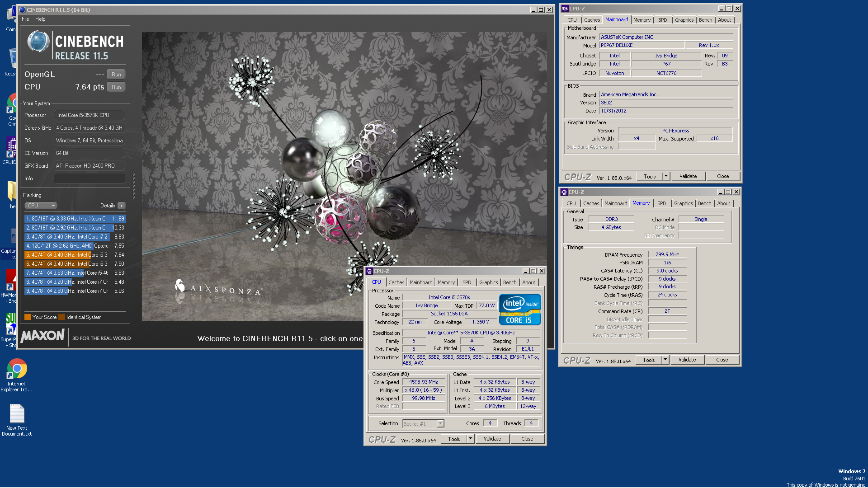
Task: Switch to Caches tab in Mainboard CPU-Z window
Action: [592, 20]
